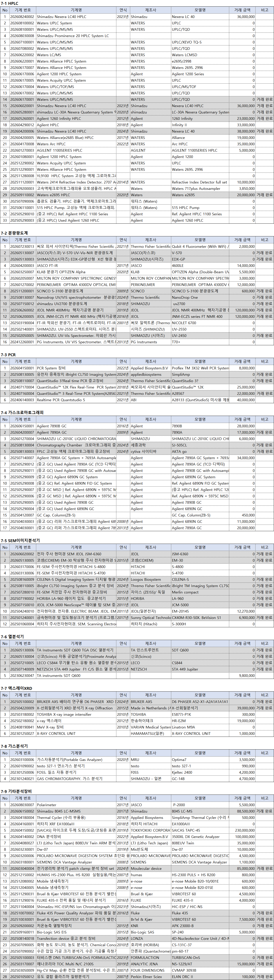The height and width of the screenshot is (980, 274).
Task: Click the 'TA 인스트루먼트' manufacturer cell
Action: pyautogui.click(x=150, y=650)
